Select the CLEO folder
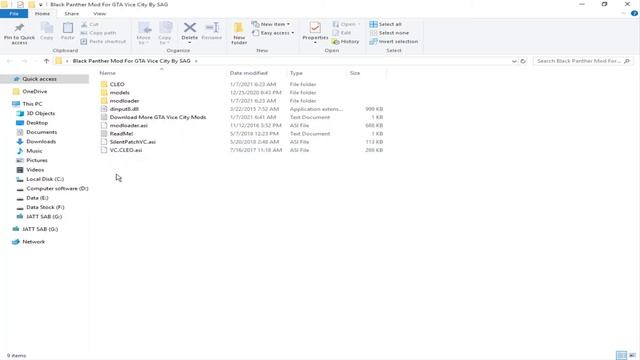Screen dimensions: 640x360 [x=117, y=84]
